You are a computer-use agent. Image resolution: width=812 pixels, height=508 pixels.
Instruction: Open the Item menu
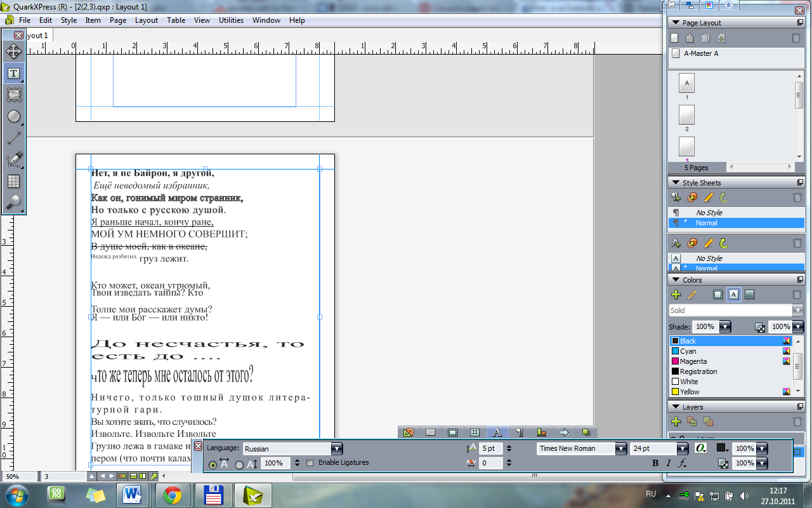tap(93, 20)
